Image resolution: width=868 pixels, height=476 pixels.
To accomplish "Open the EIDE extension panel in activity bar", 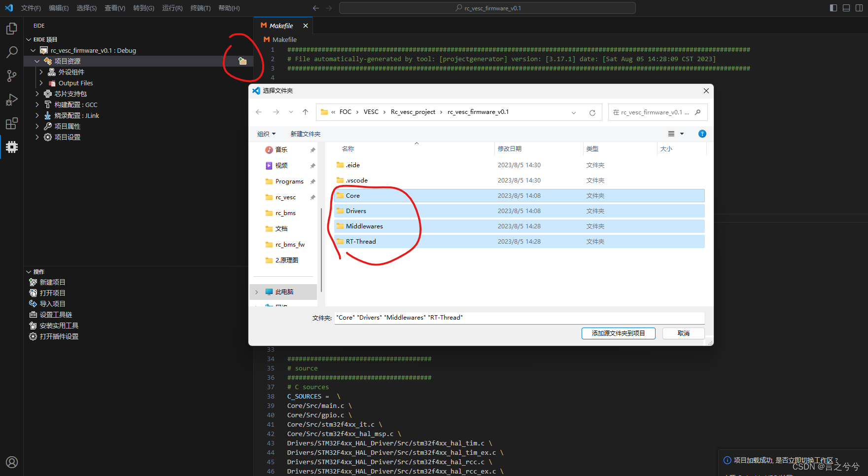I will click(x=11, y=146).
